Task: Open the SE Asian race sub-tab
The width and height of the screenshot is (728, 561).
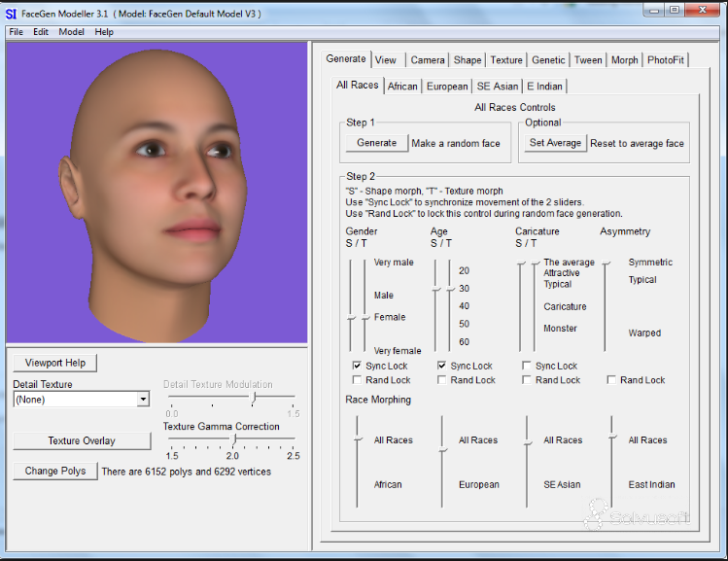Action: coord(498,87)
